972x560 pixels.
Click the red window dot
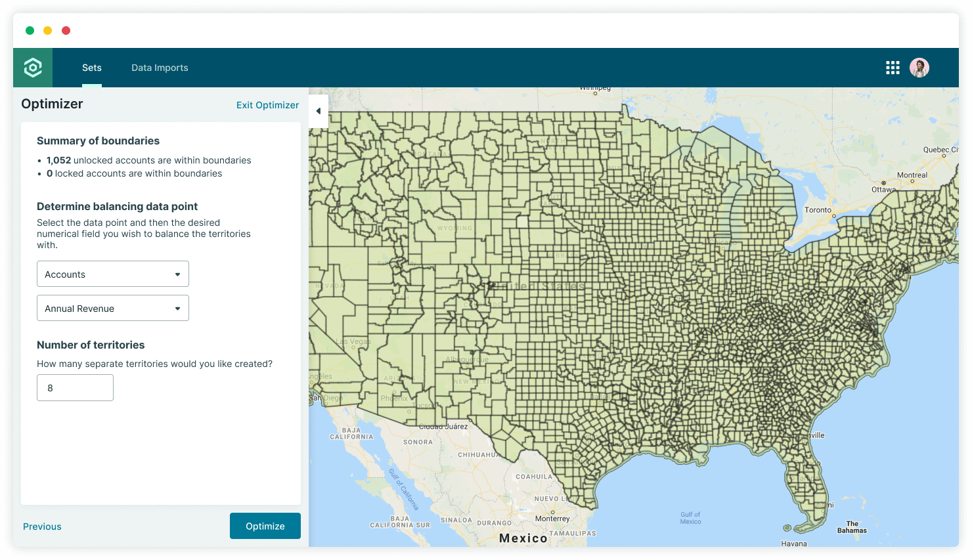coord(66,30)
